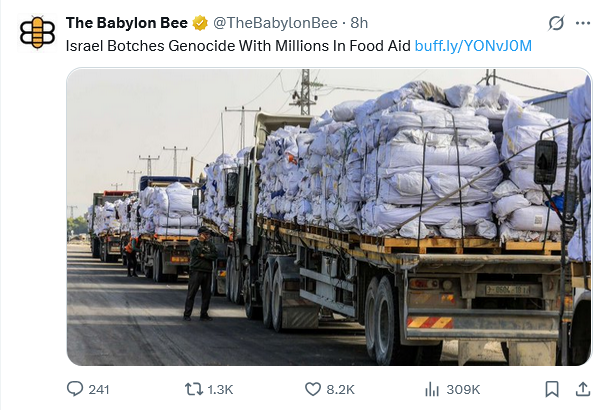Screen dimensions: 608x410
Task: Toggle the bookmark icon
Action: (x=552, y=389)
